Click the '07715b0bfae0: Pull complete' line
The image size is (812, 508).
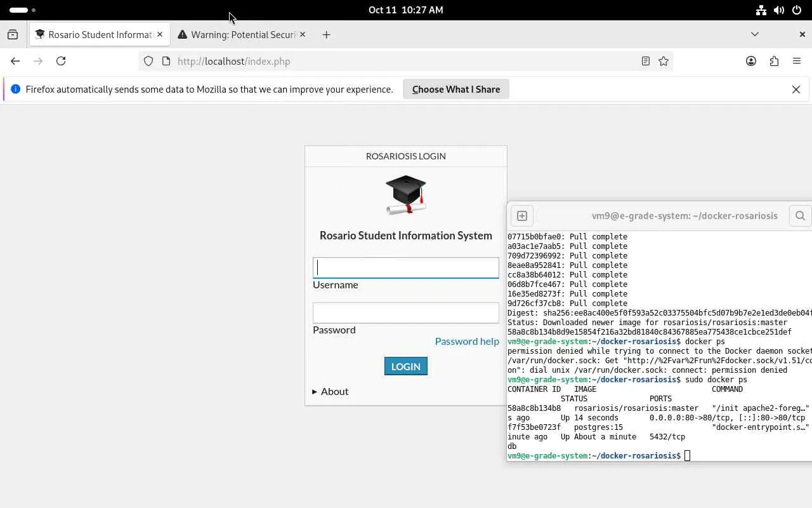pos(567,237)
